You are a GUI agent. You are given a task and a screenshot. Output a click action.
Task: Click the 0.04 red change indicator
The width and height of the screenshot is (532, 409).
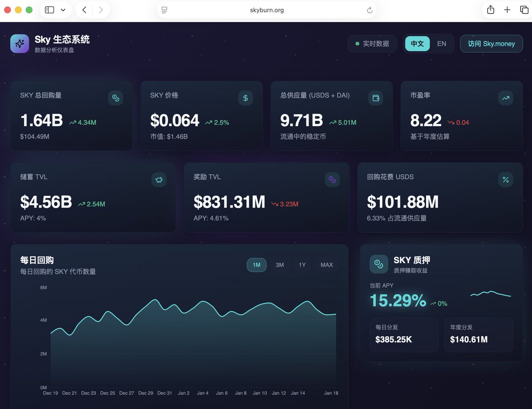click(458, 122)
